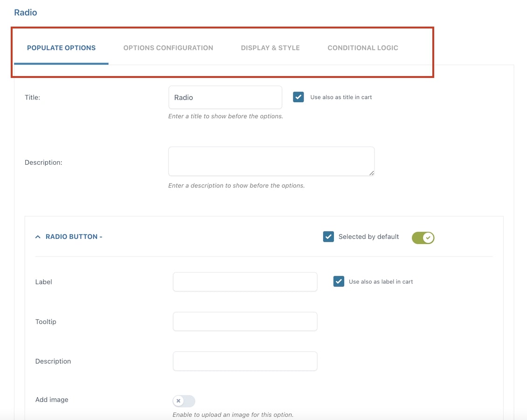Enable the Add image toggle

[x=184, y=401]
